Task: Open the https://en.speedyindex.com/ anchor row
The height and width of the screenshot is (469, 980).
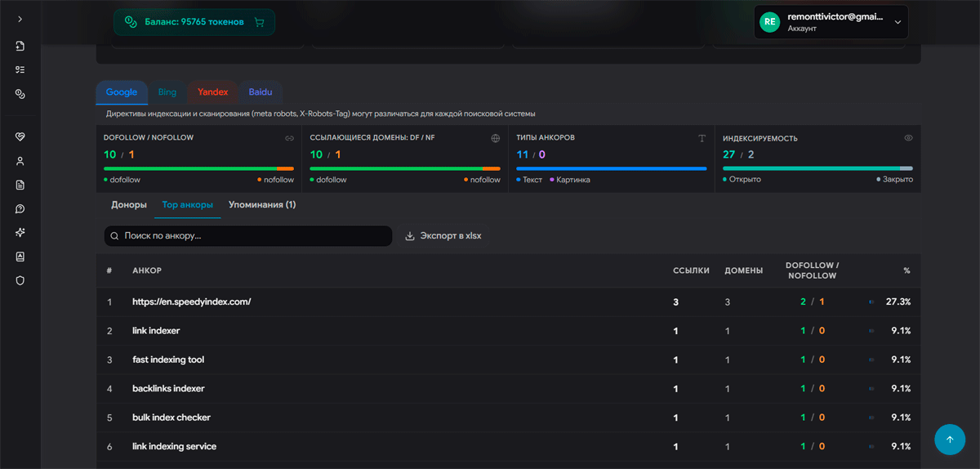Action: point(191,301)
